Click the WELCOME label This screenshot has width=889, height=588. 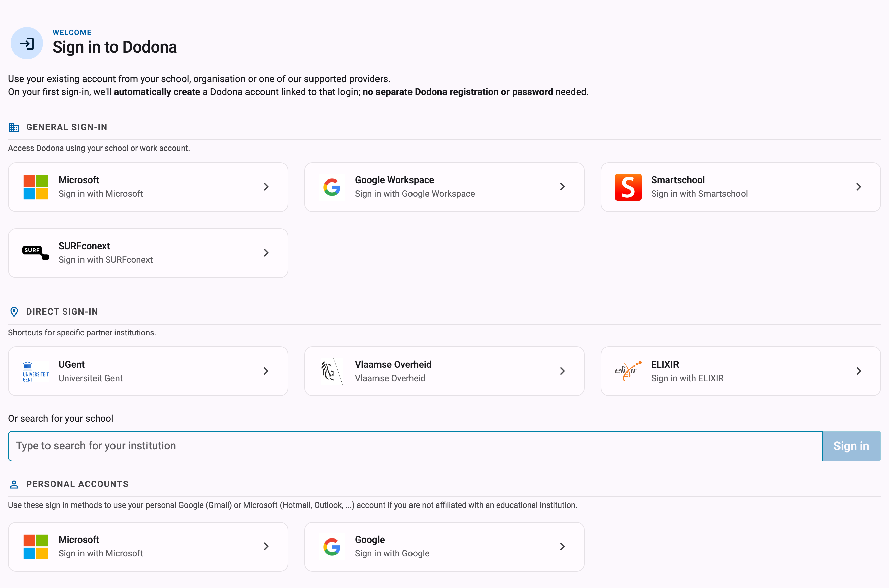point(72,33)
